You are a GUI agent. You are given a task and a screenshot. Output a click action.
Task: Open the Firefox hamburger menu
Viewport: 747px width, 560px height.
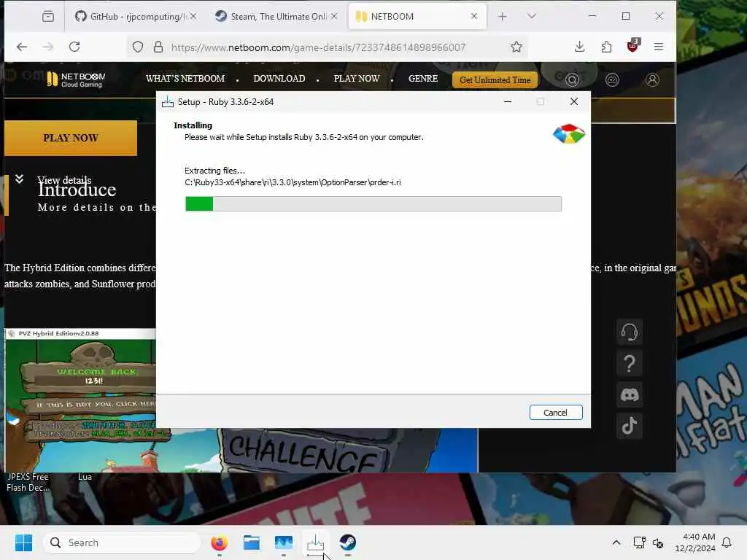click(x=659, y=47)
